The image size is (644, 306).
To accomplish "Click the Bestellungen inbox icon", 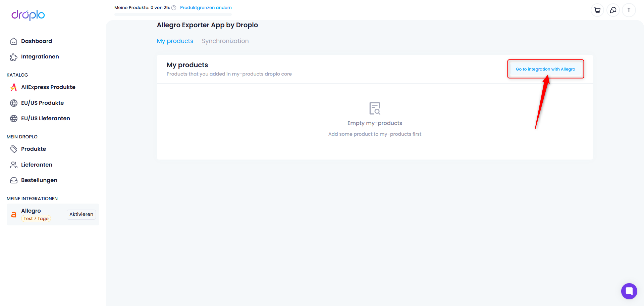I will pos(14,180).
